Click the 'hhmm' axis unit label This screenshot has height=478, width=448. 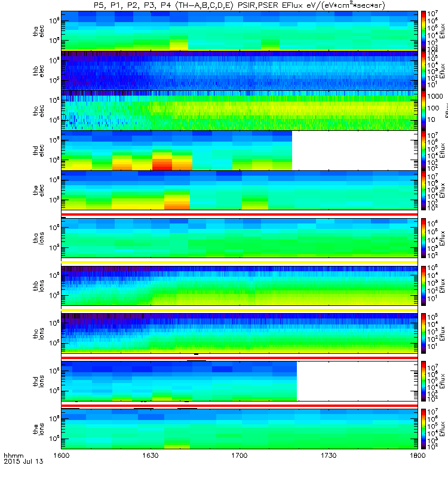[x=13, y=456]
